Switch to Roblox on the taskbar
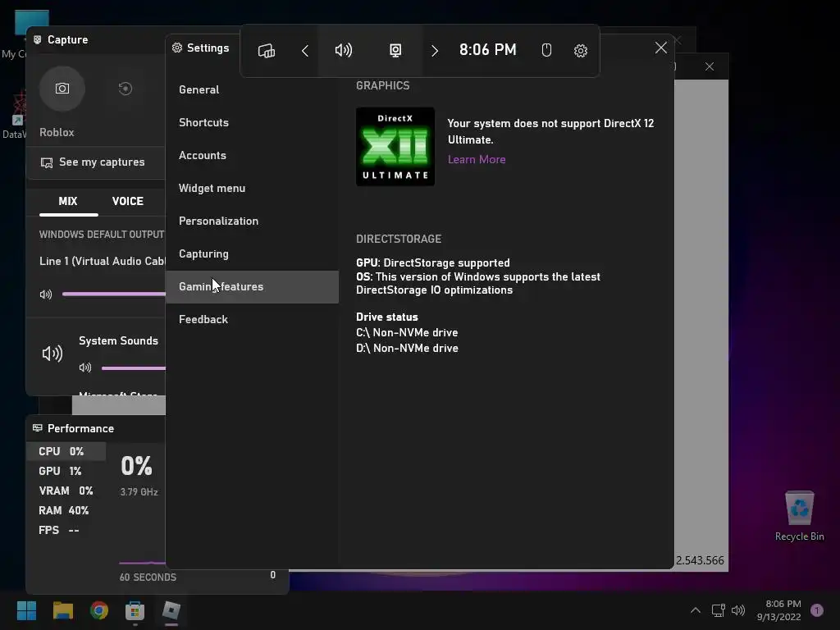The image size is (840, 630). tap(171, 610)
